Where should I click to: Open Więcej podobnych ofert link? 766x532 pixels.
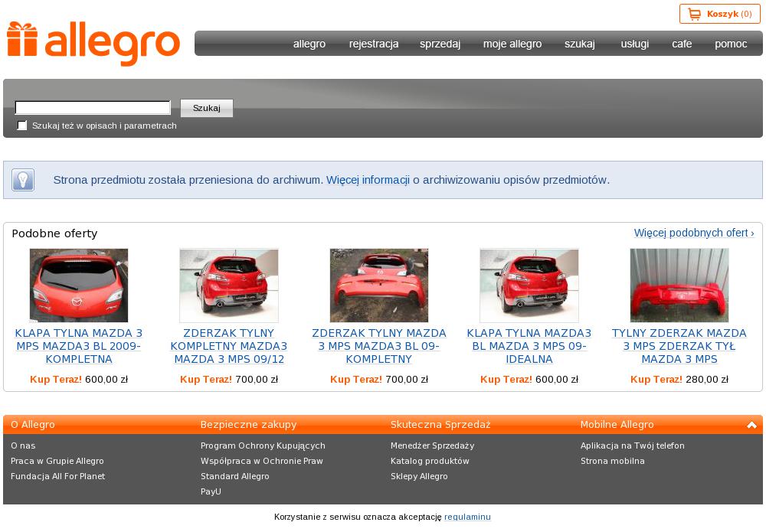coord(694,233)
